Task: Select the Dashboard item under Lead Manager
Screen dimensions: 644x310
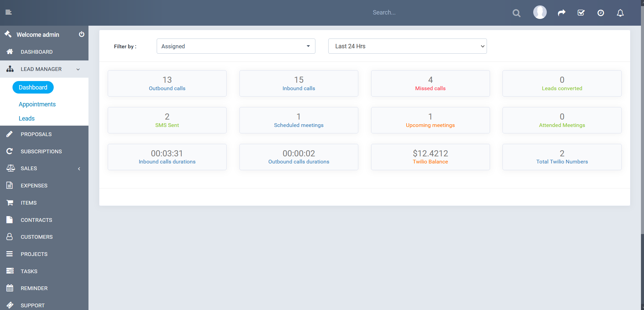Action: coord(33,87)
